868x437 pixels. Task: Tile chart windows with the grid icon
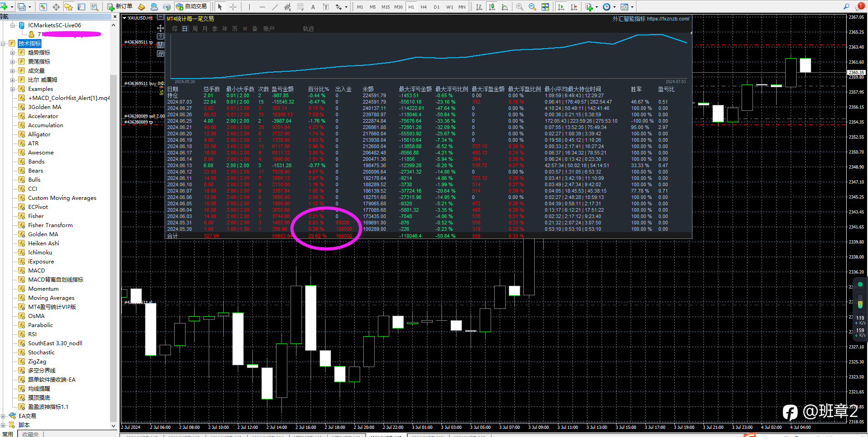click(x=545, y=7)
